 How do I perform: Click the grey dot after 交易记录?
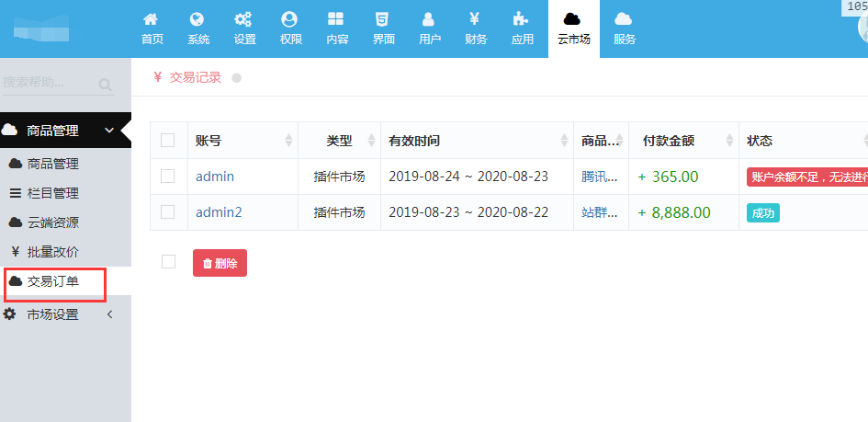[236, 78]
